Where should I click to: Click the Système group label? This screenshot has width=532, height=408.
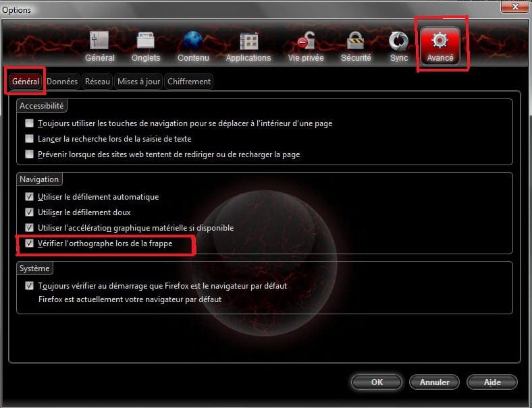coord(34,268)
